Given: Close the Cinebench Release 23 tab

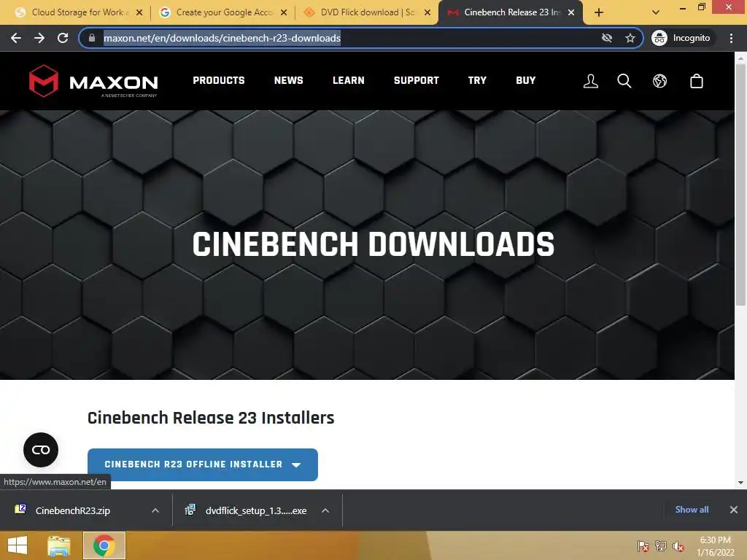Looking at the screenshot, I should [x=571, y=13].
